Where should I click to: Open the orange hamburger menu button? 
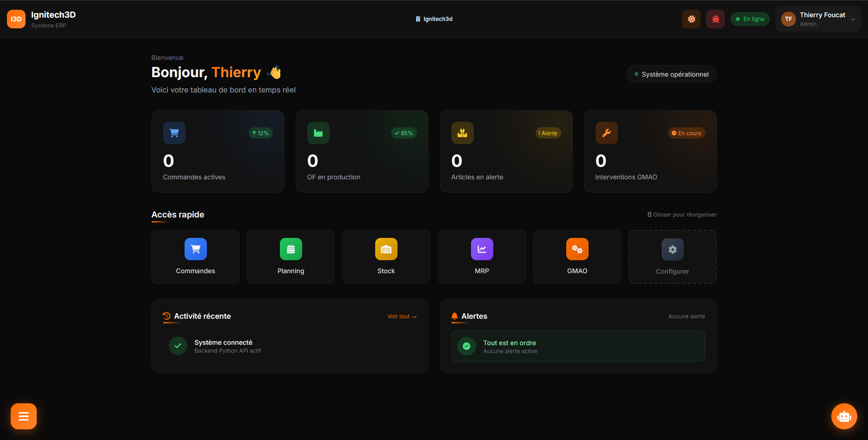(x=24, y=416)
